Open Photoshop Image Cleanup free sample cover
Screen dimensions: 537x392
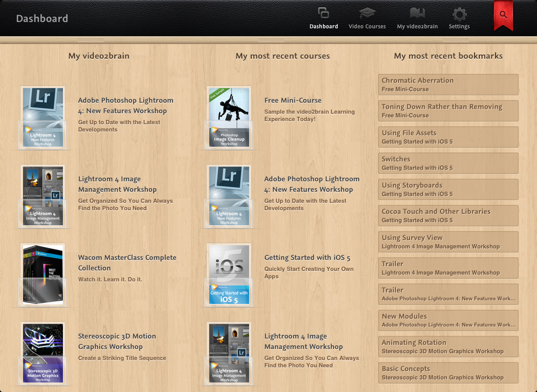click(x=229, y=117)
